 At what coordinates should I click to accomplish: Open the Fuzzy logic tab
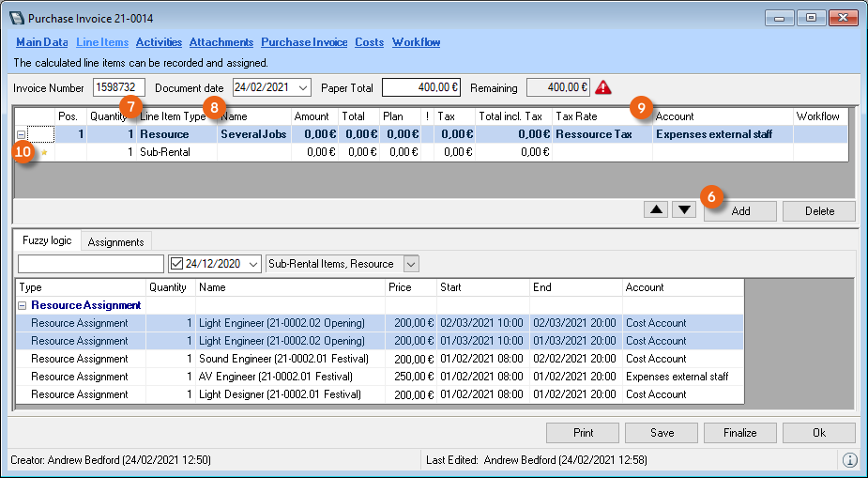click(x=47, y=240)
